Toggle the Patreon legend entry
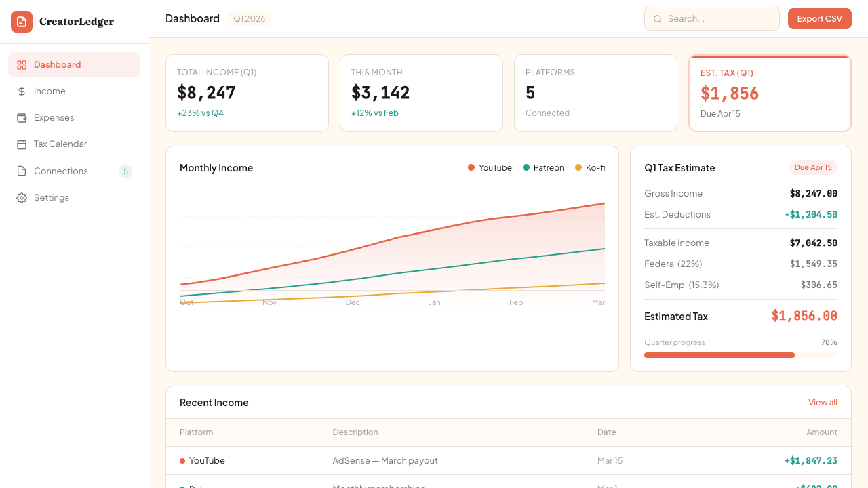 click(x=543, y=168)
